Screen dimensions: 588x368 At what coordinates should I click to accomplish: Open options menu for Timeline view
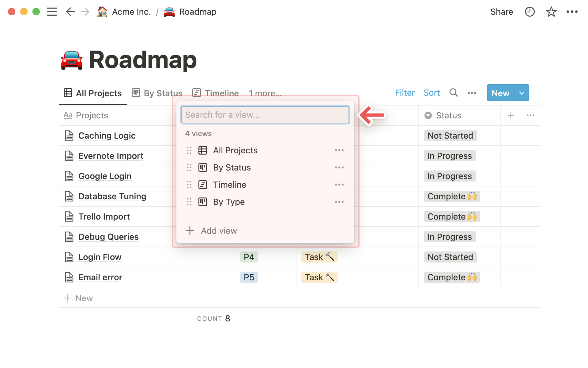pyautogui.click(x=339, y=185)
